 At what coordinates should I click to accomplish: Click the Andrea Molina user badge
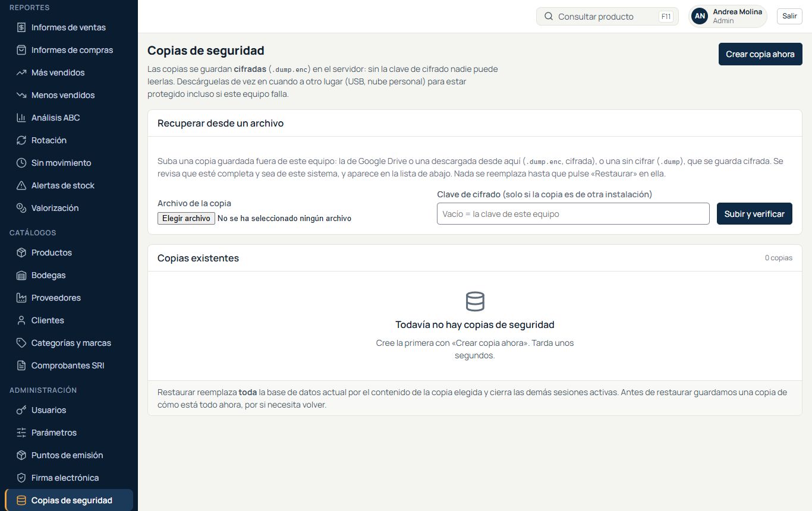click(x=728, y=16)
